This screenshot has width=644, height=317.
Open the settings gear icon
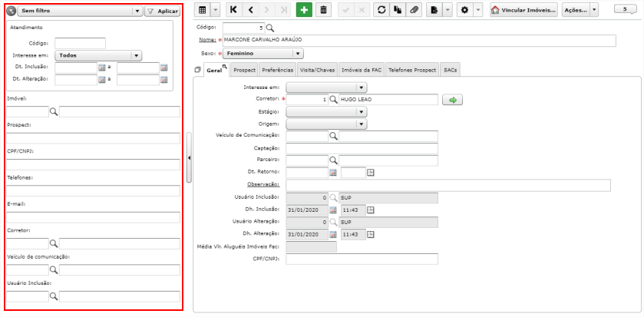pos(465,10)
